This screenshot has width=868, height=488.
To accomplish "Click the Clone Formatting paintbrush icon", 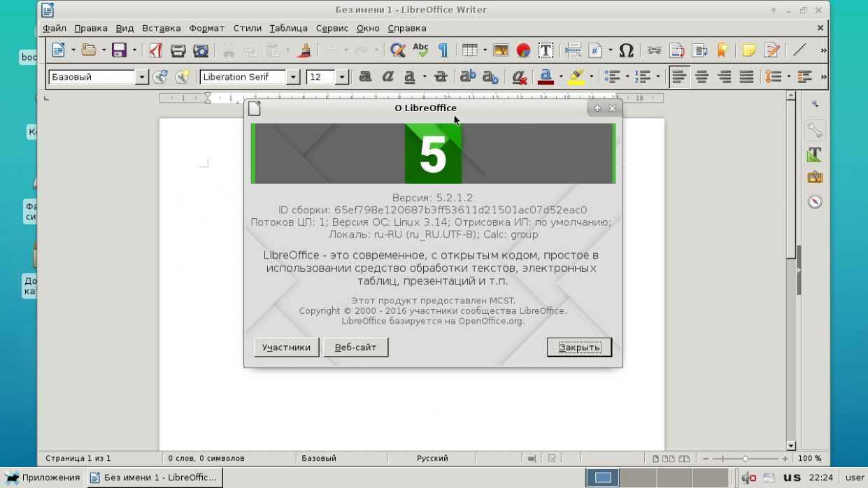I will pyautogui.click(x=304, y=50).
